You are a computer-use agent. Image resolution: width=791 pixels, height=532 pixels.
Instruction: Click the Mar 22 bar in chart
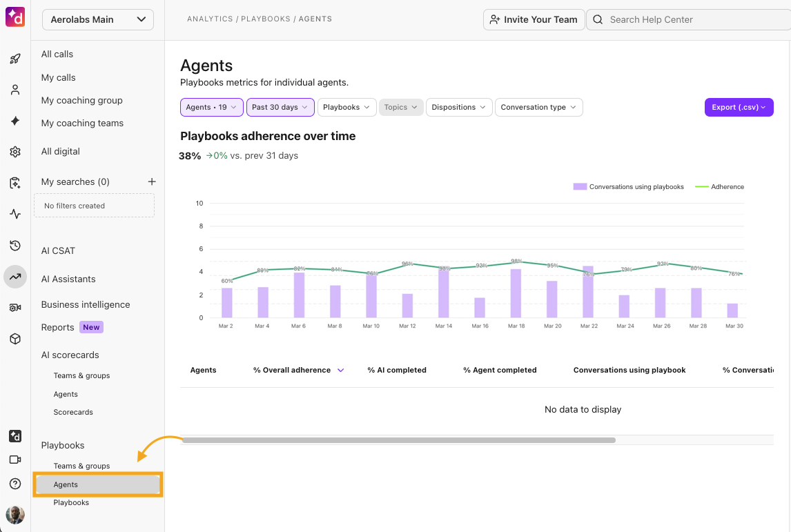tap(588, 292)
